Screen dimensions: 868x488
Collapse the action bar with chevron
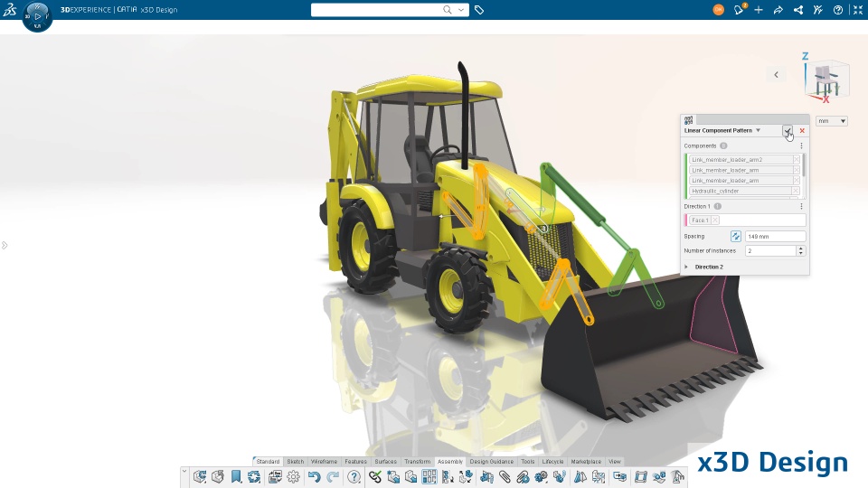pyautogui.click(x=184, y=472)
